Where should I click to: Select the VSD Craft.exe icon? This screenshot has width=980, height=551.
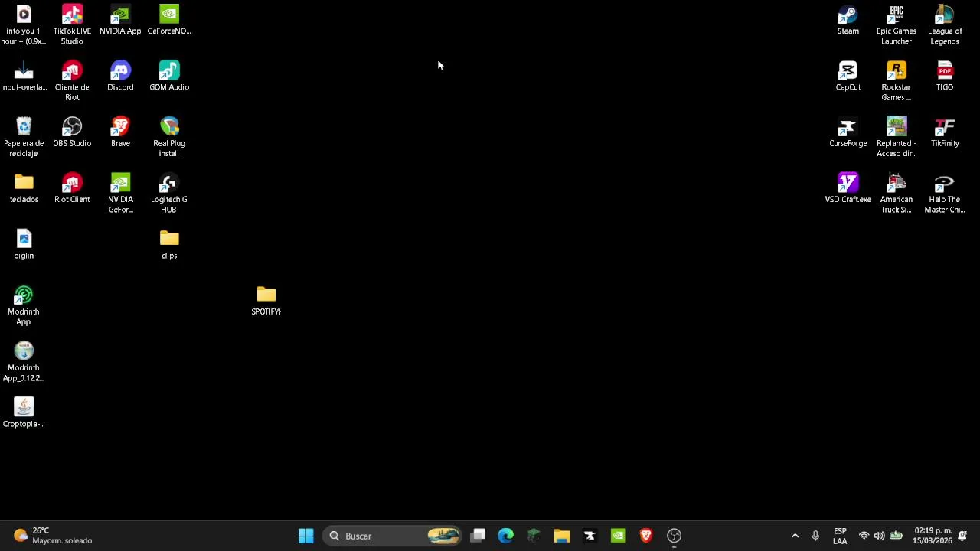(x=848, y=188)
